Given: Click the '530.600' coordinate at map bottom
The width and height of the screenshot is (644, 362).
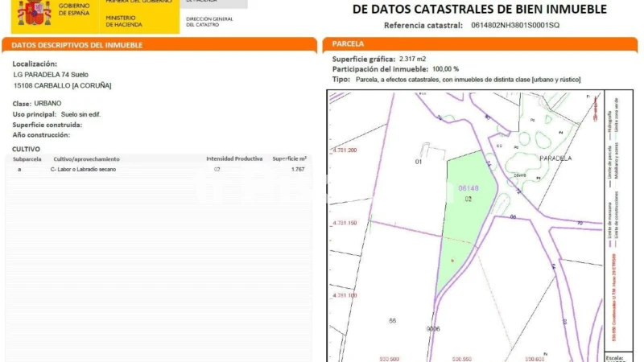Looking at the screenshot, I should pyautogui.click(x=535, y=359).
